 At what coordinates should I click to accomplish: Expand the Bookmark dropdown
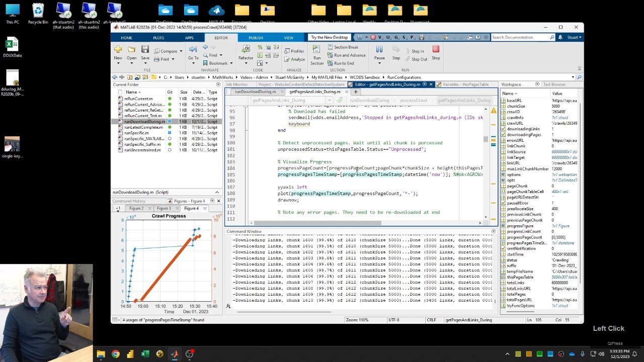[x=231, y=63]
